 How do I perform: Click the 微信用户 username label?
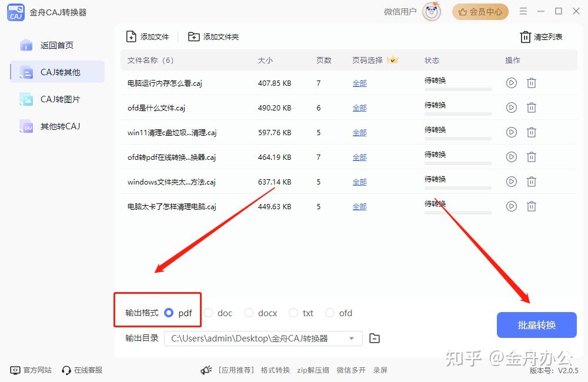coord(400,12)
